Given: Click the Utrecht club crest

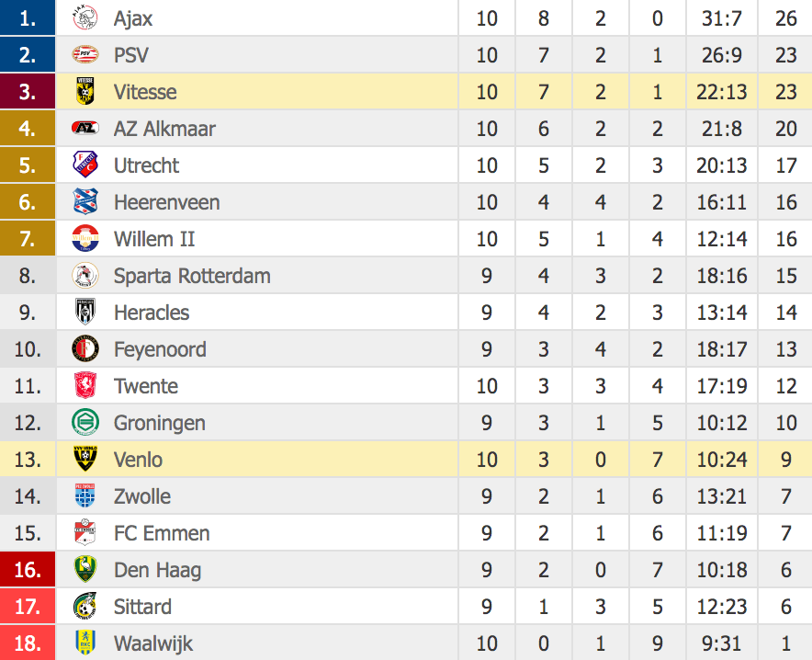Looking at the screenshot, I should [x=85, y=165].
